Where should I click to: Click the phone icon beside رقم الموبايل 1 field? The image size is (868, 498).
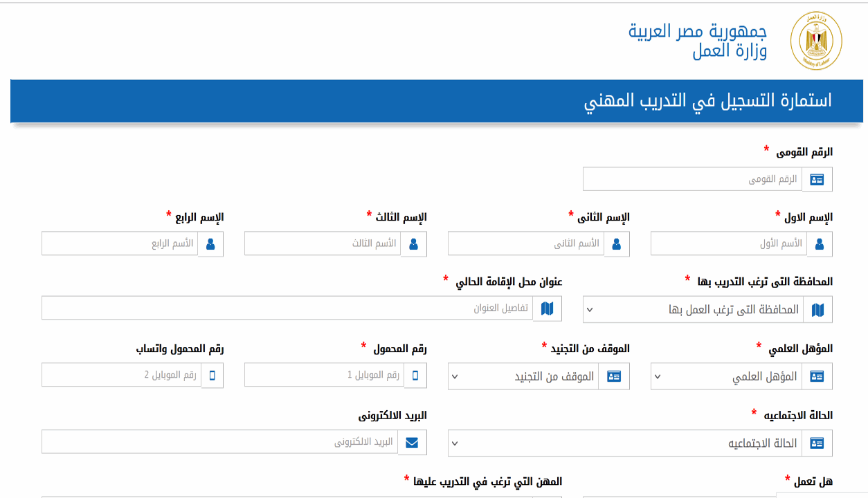click(416, 376)
